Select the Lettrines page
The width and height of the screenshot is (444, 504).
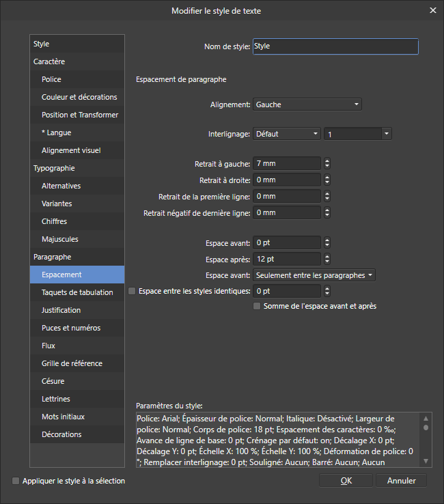pyautogui.click(x=77, y=399)
